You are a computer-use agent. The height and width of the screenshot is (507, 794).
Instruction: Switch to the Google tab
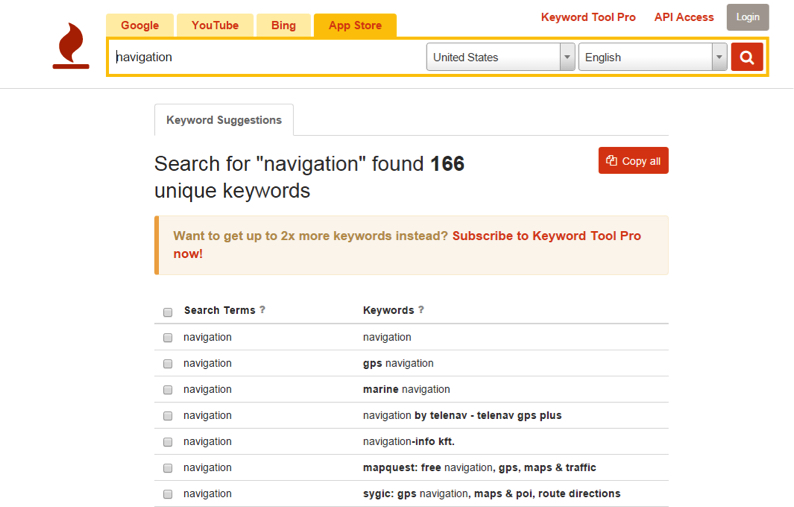(x=140, y=25)
